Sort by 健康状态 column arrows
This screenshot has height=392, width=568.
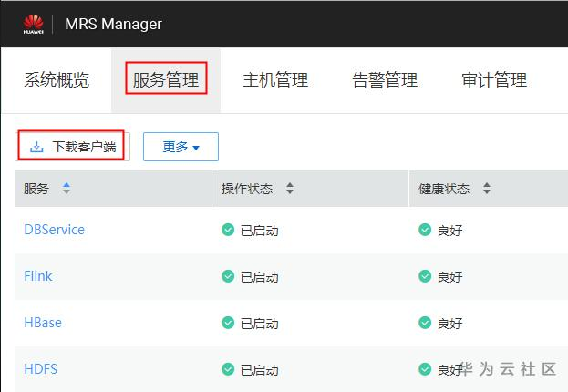tap(487, 189)
